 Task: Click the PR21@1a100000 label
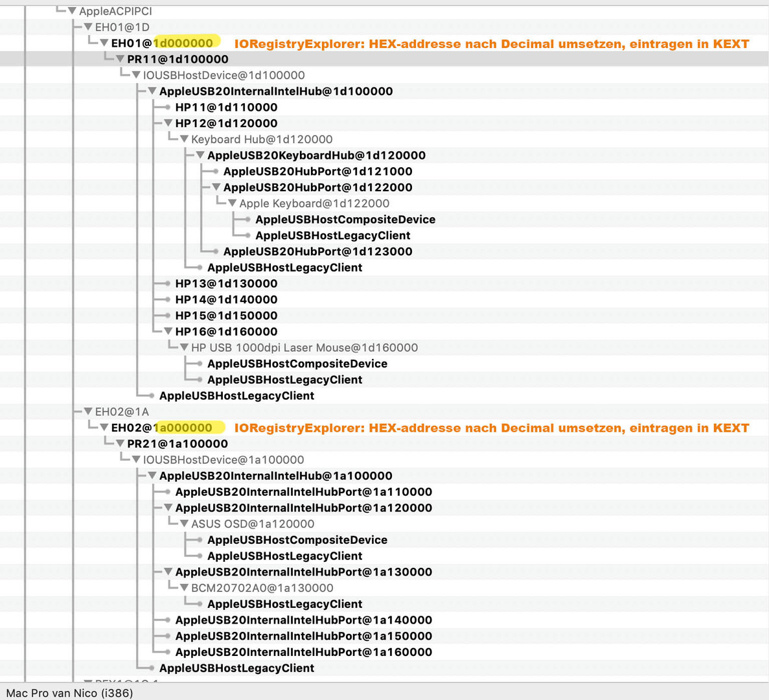tap(178, 443)
